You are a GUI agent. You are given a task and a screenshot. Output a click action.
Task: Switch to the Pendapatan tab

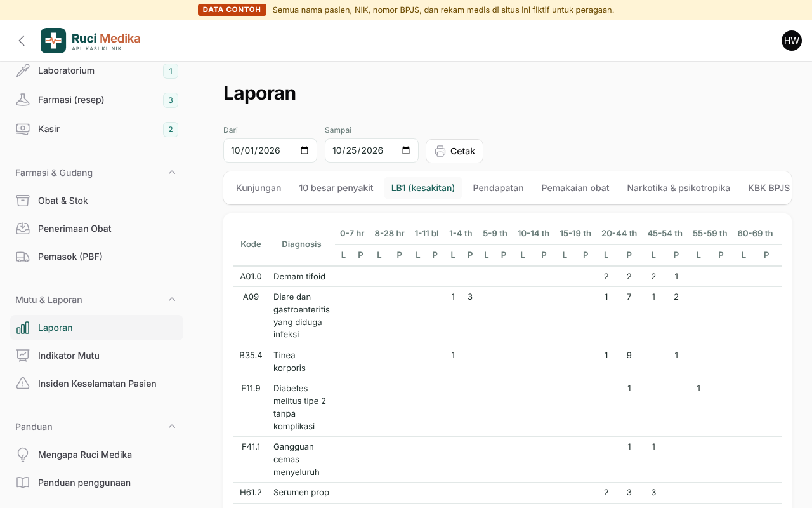[498, 188]
